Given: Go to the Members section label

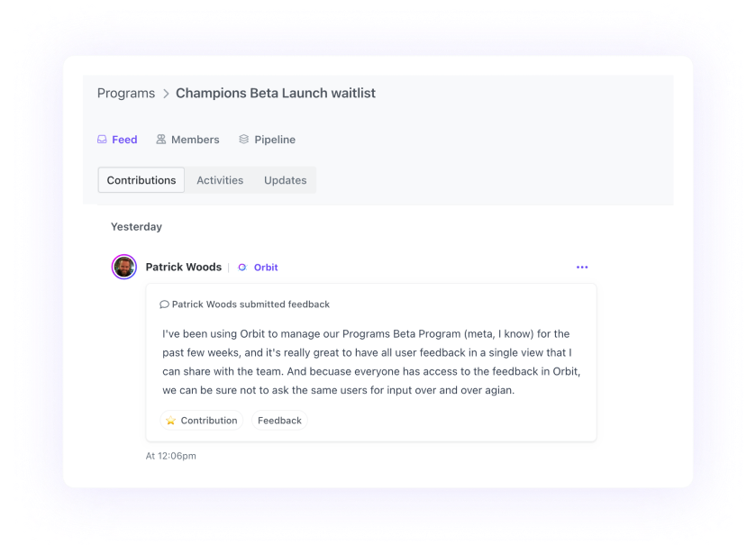Looking at the screenshot, I should (x=196, y=140).
